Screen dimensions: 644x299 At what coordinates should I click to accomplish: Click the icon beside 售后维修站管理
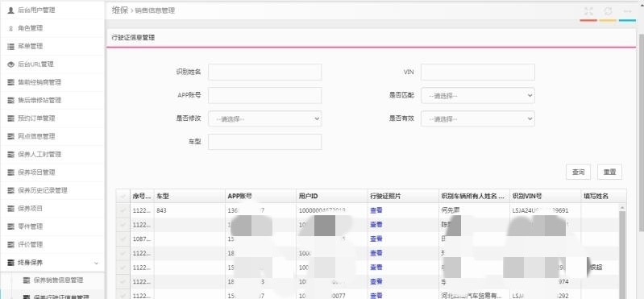[11, 101]
